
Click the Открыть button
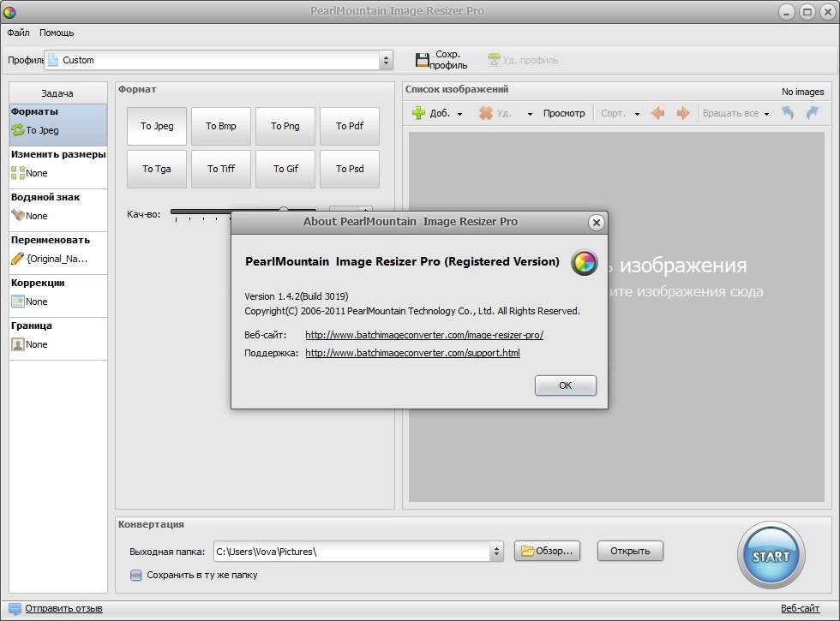pos(630,551)
